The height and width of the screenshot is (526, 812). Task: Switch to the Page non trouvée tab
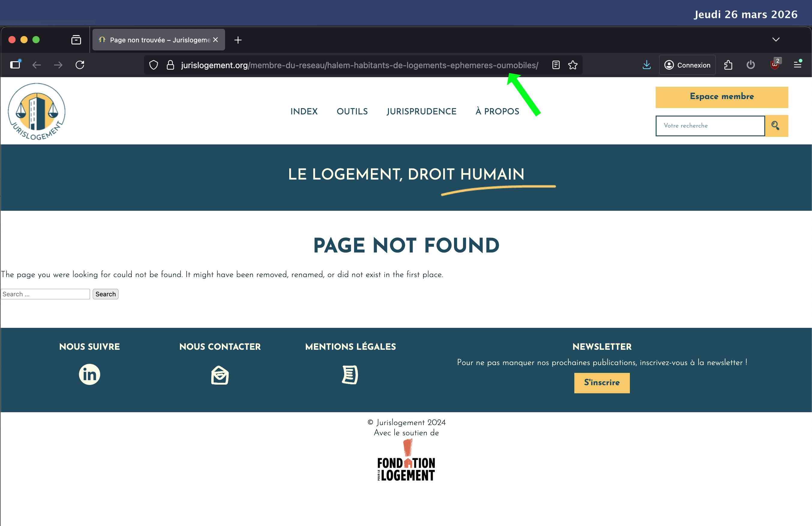(x=154, y=40)
